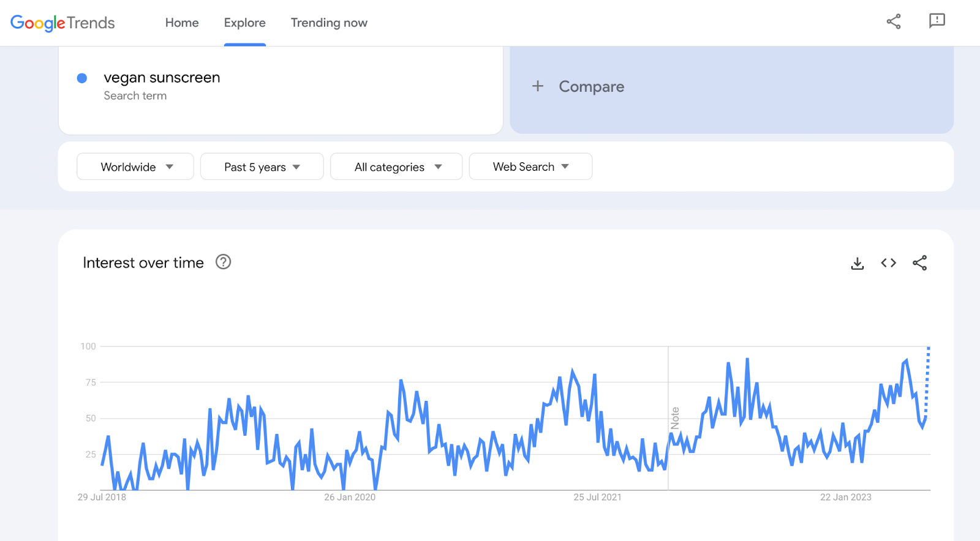The image size is (980, 541).
Task: Click the Note marker on the chart
Action: [x=675, y=417]
